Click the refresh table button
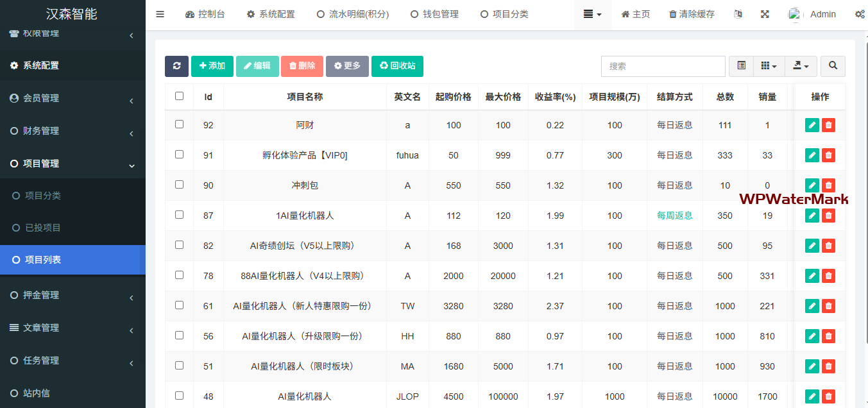This screenshot has height=408, width=868. point(176,66)
